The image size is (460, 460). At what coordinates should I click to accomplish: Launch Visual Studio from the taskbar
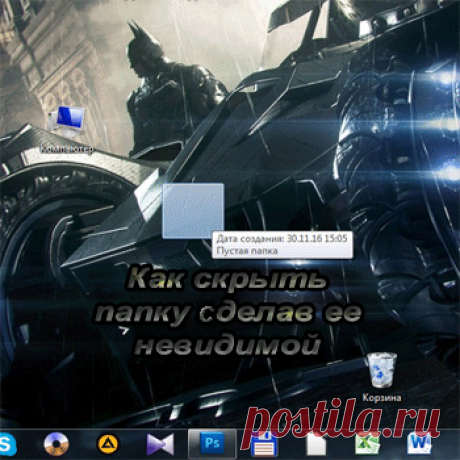[x=160, y=444]
